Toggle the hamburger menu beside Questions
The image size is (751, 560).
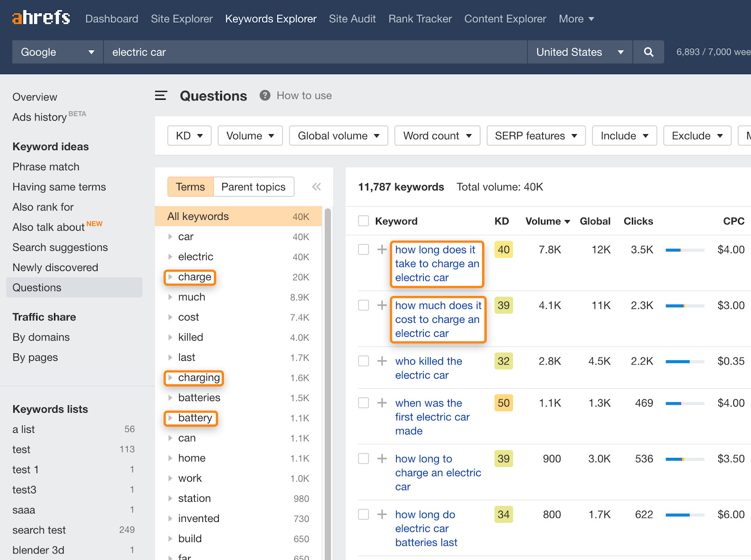pyautogui.click(x=161, y=96)
